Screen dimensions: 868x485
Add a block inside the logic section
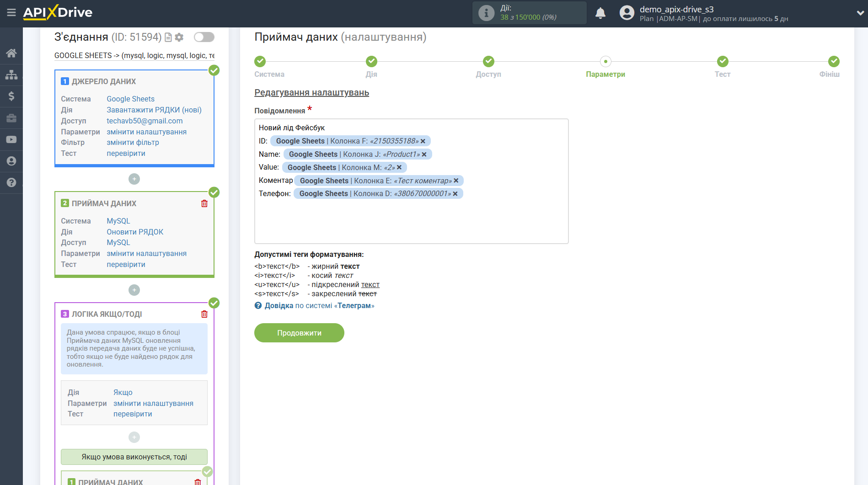134,437
